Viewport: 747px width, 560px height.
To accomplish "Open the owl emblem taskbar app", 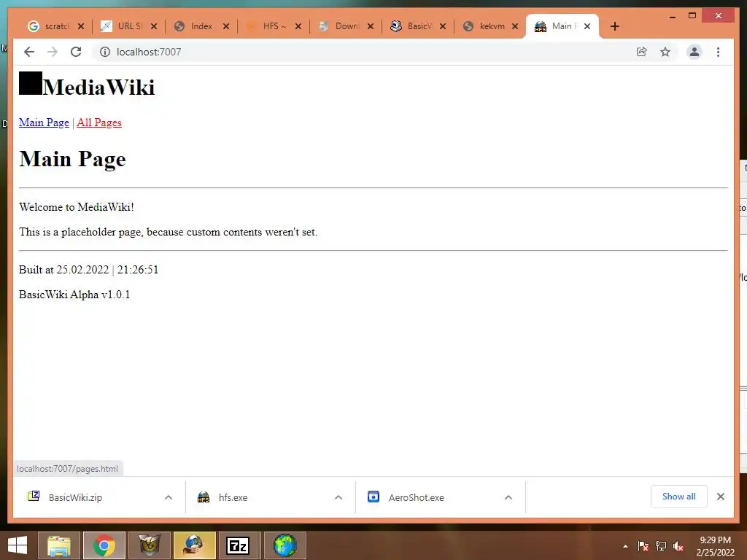I will click(x=150, y=545).
